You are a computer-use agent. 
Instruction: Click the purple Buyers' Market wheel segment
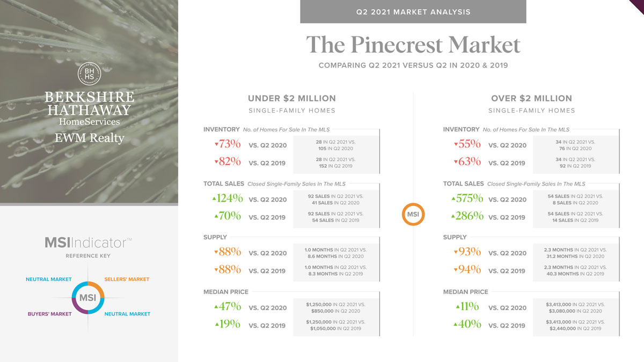(x=79, y=306)
